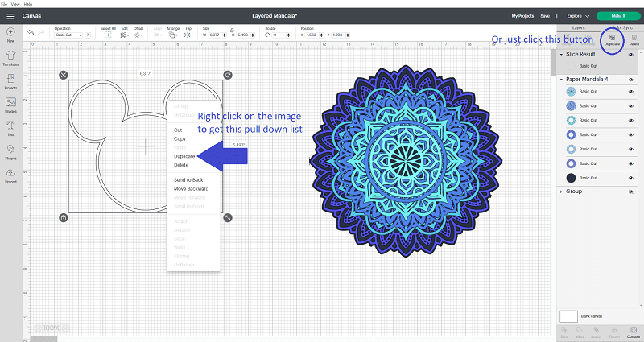Open the Explore machine dropdown

tap(578, 16)
